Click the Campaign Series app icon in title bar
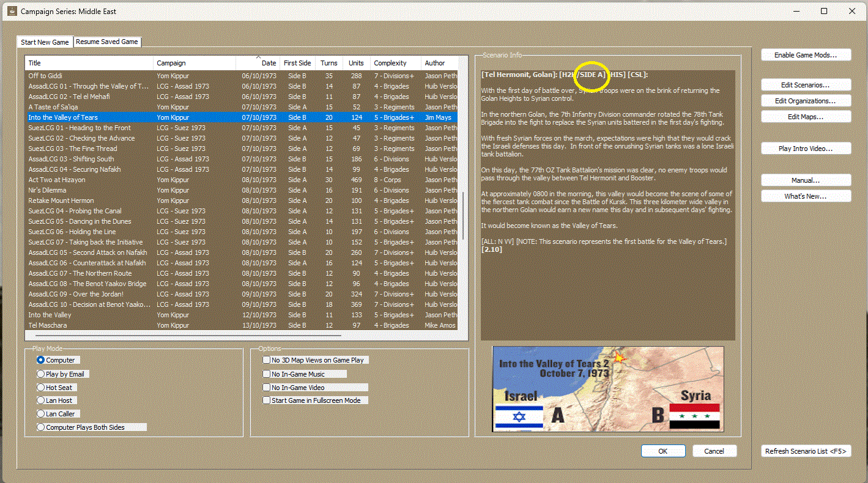868x483 pixels. click(12, 11)
